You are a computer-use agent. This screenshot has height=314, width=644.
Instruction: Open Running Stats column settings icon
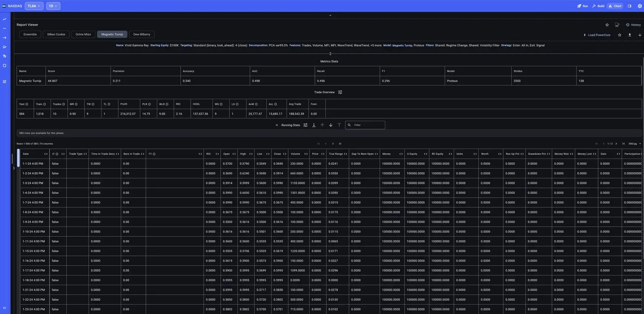coord(306,125)
